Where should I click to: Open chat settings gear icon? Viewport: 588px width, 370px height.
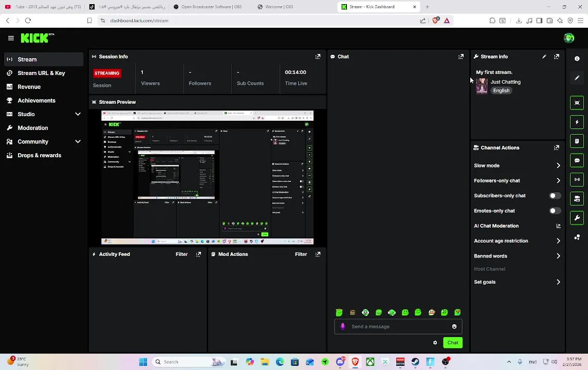coord(435,343)
